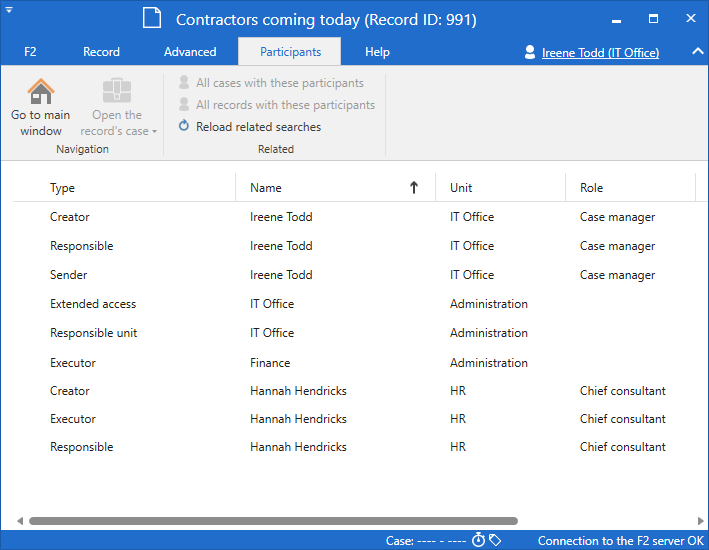The height and width of the screenshot is (550, 709).
Task: Collapse the ribbon with the chevron
Action: pos(698,52)
